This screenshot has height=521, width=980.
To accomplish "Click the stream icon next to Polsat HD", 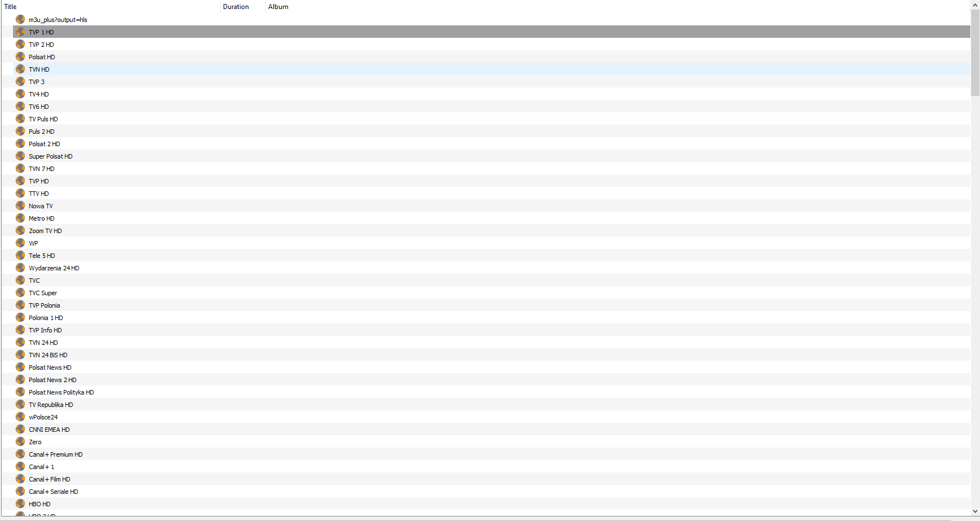I will pyautogui.click(x=20, y=56).
